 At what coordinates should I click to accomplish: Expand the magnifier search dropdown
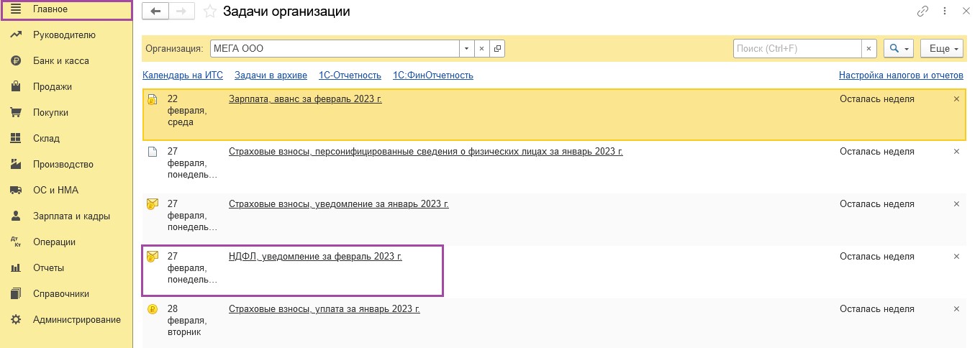tap(898, 48)
